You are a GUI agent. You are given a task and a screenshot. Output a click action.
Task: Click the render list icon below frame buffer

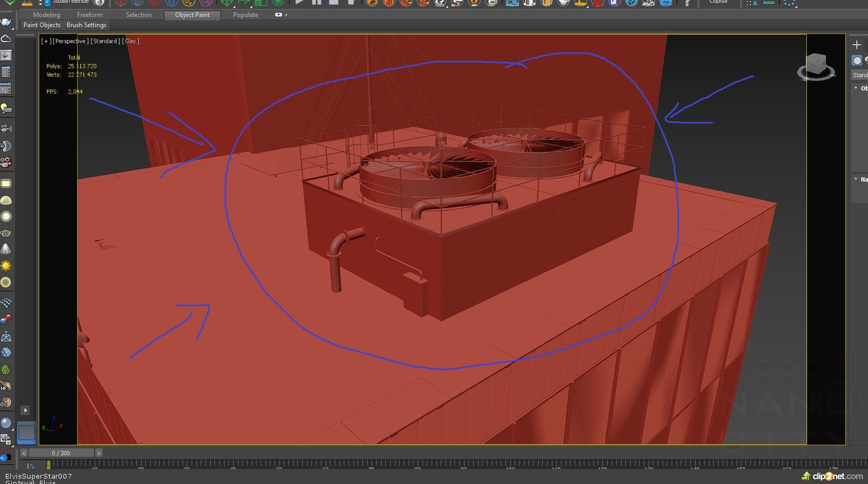[x=6, y=72]
